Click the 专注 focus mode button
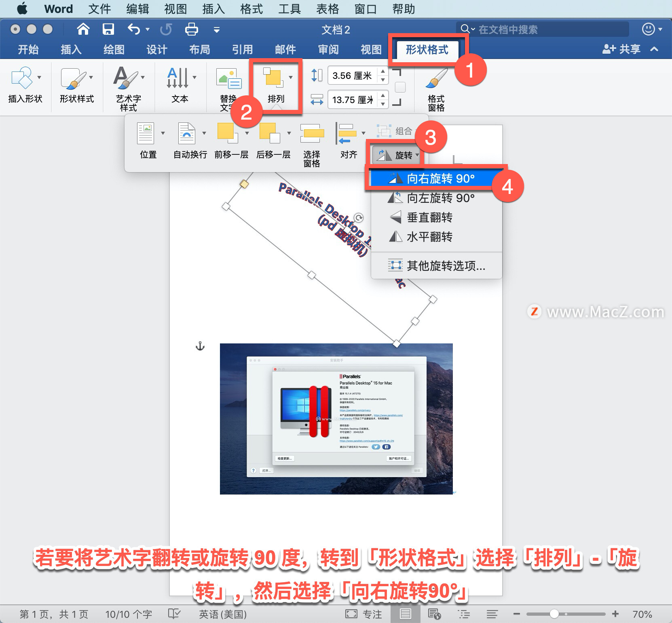The image size is (672, 623). (x=363, y=614)
